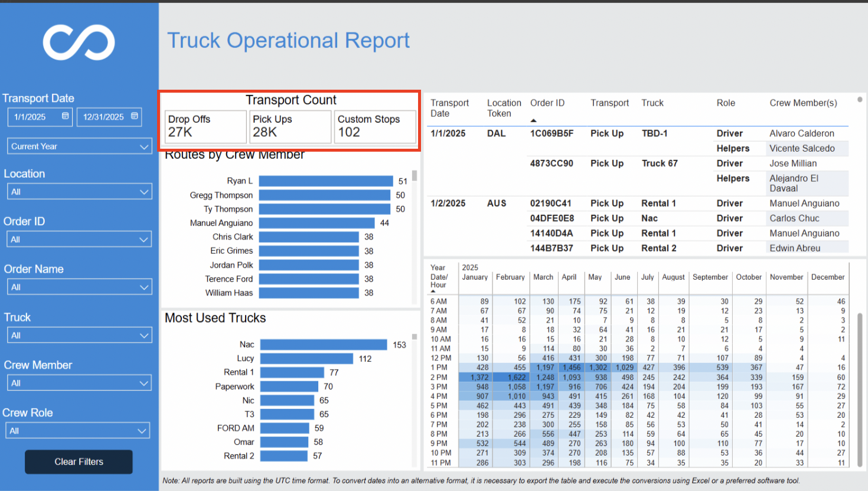The image size is (868, 491).
Task: Select the Custom Stops 102 card
Action: 375,126
